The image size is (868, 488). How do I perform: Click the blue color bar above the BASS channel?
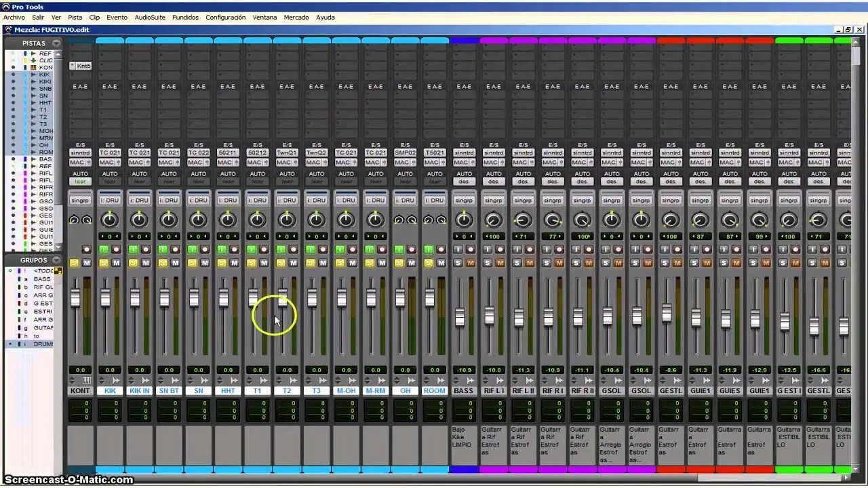464,41
